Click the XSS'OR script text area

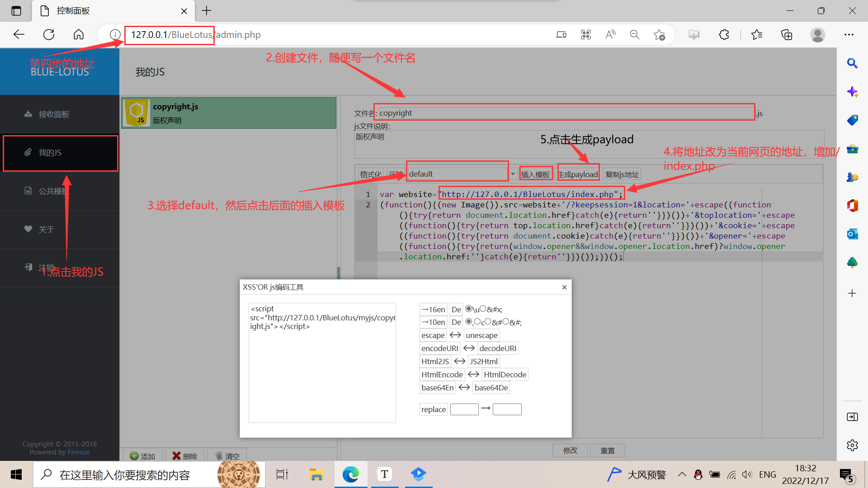click(322, 362)
